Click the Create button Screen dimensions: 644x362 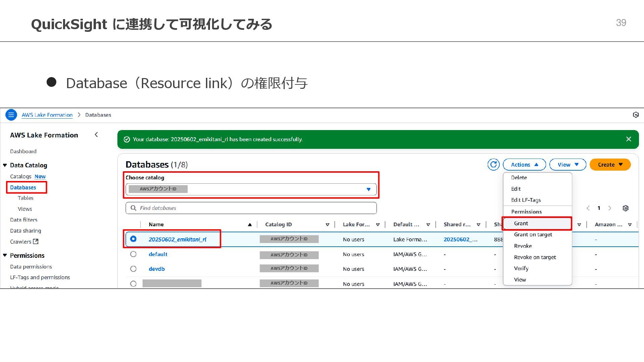click(610, 165)
